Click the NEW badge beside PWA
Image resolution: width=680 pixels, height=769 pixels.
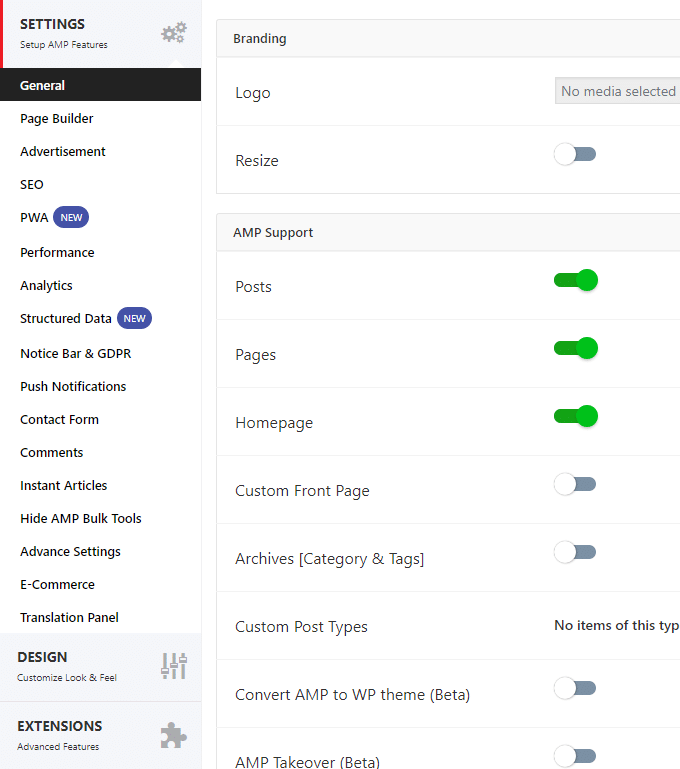(x=71, y=217)
